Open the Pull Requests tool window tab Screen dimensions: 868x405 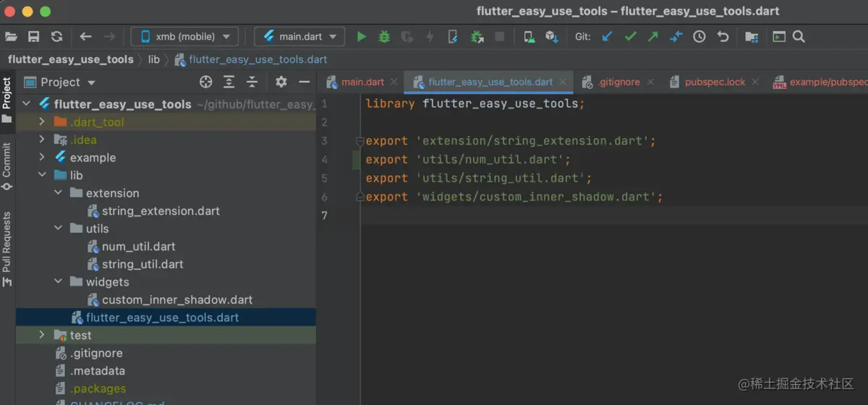click(x=7, y=248)
